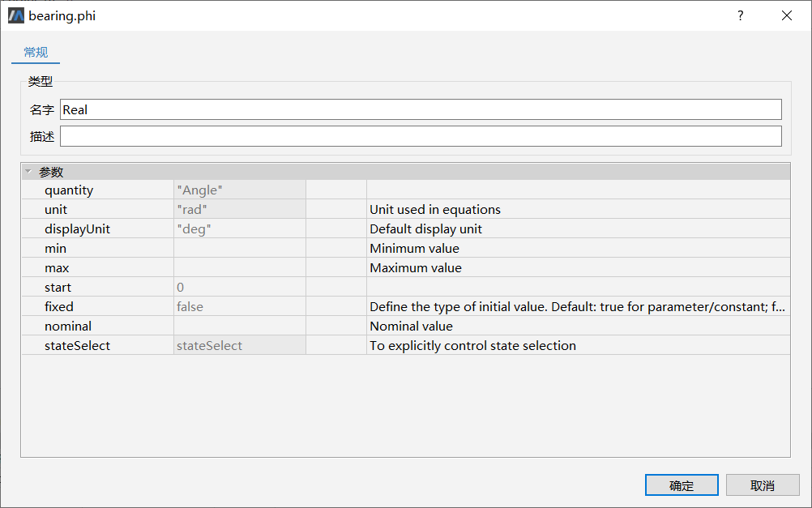Toggle the fixed value showing false
Image resolution: width=812 pixels, height=508 pixels.
[239, 306]
